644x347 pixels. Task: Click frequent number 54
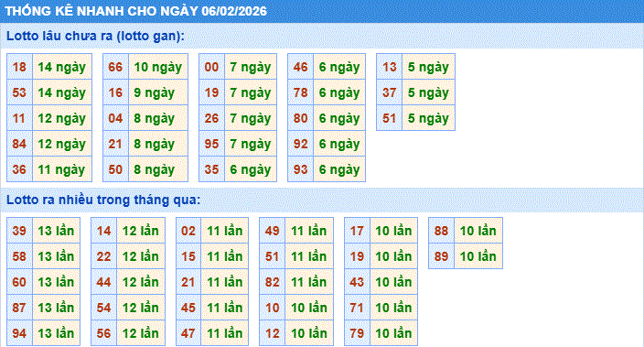pyautogui.click(x=104, y=307)
